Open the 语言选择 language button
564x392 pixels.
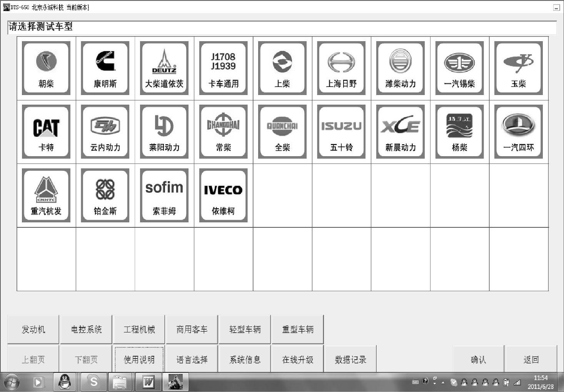tap(192, 359)
